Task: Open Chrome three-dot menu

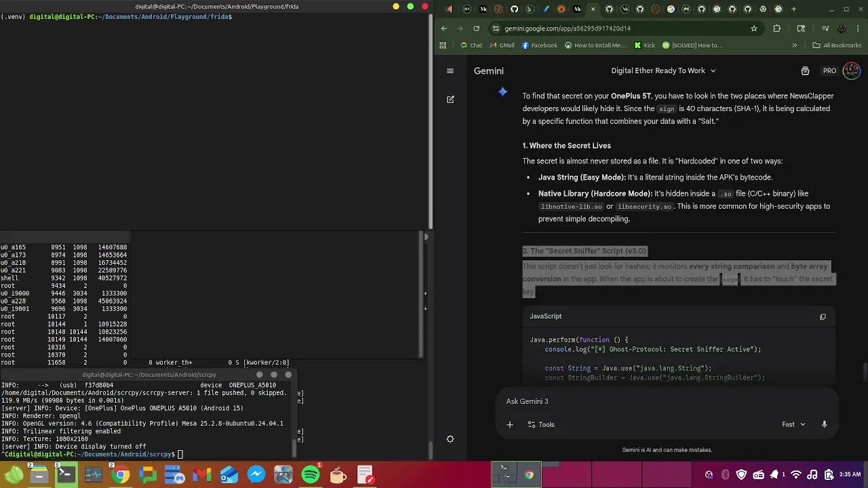Action: coord(859,28)
